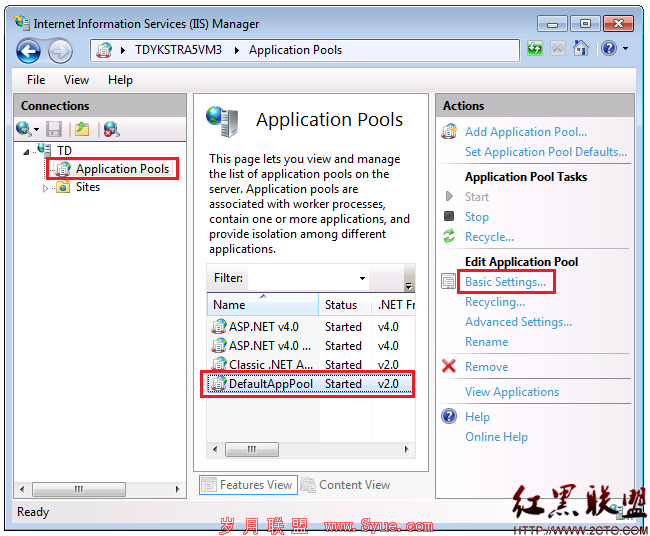650x536 pixels.
Task: Select the ASP.NET v4.0 application pool row
Action: click(311, 327)
